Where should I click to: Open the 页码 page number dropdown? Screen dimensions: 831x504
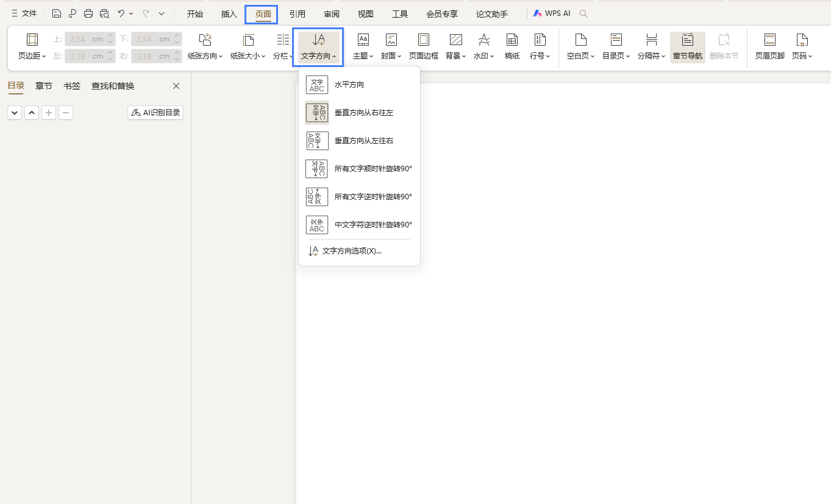802,48
